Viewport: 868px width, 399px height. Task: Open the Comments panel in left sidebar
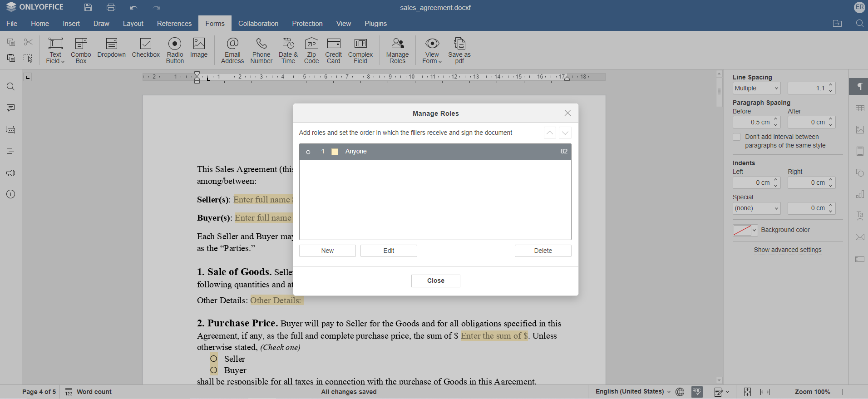point(11,108)
